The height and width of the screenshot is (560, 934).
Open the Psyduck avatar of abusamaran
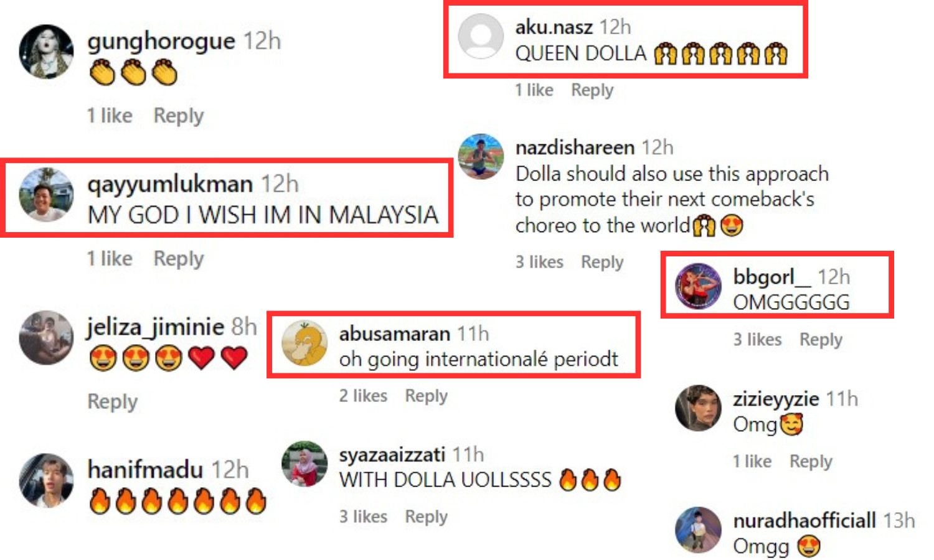pos(304,343)
